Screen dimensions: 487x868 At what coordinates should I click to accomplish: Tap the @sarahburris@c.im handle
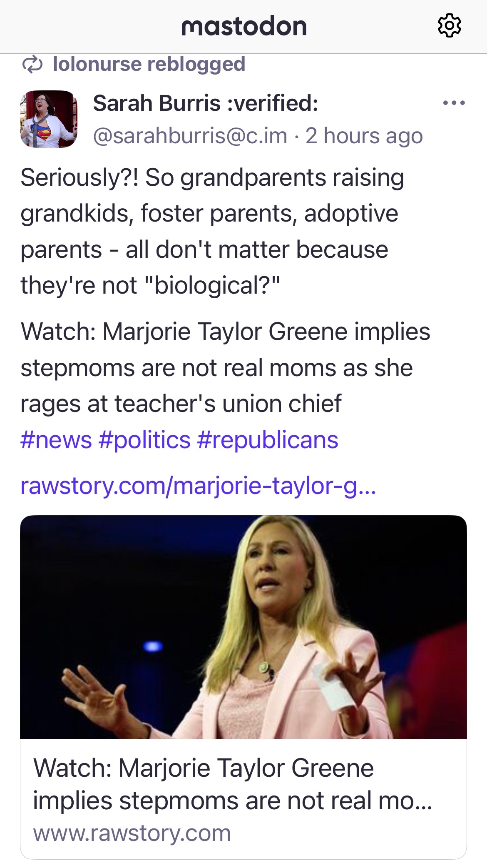(190, 136)
